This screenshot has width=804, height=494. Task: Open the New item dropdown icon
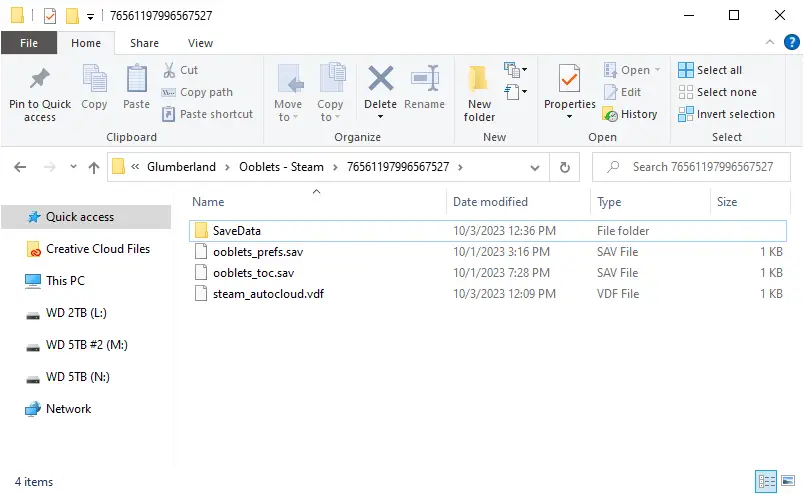click(x=515, y=69)
